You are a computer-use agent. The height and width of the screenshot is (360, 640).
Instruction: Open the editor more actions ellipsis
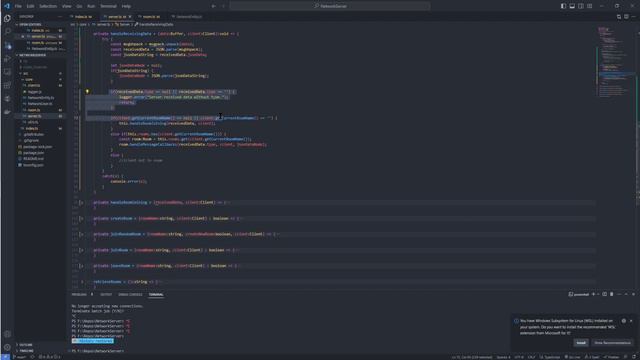click(633, 17)
